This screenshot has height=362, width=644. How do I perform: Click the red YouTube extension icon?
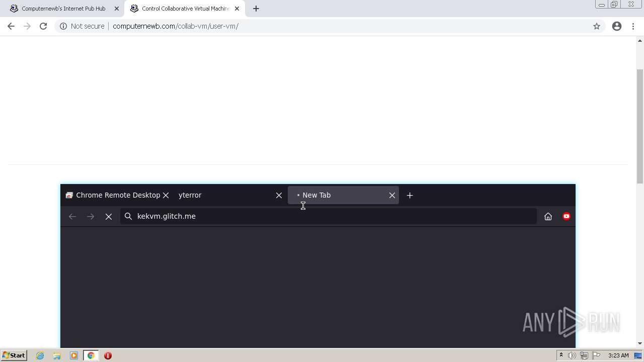(x=567, y=216)
